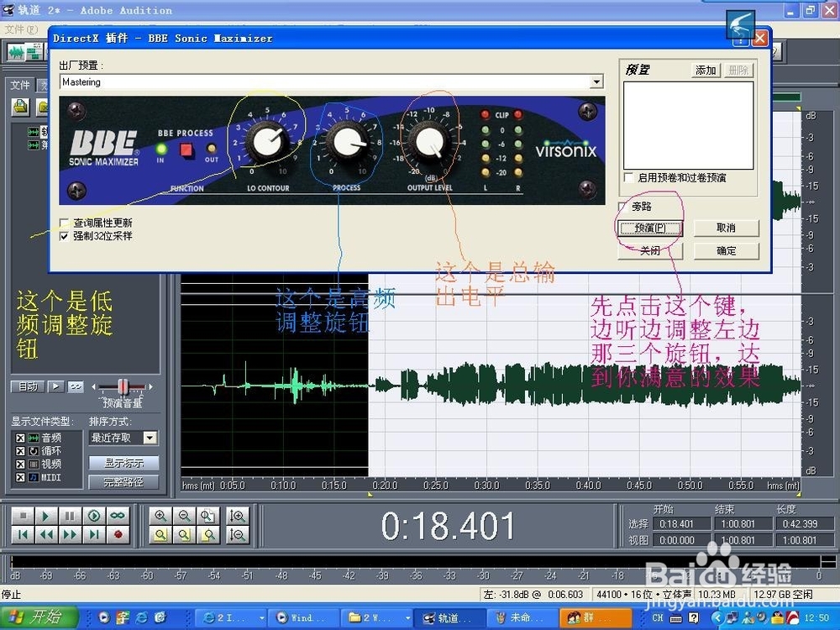Screen dimensions: 840x630
Task: Click the 预演(P) preview button
Action: pyautogui.click(x=650, y=228)
